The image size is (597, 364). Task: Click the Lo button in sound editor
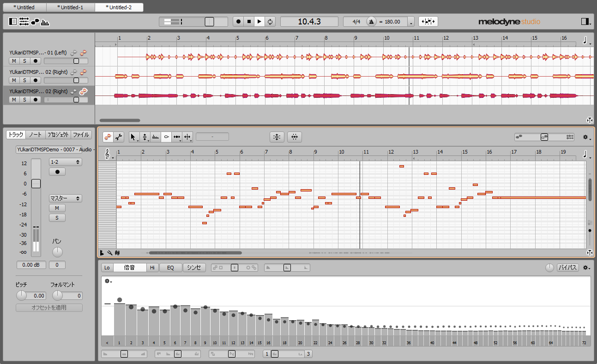click(x=107, y=268)
